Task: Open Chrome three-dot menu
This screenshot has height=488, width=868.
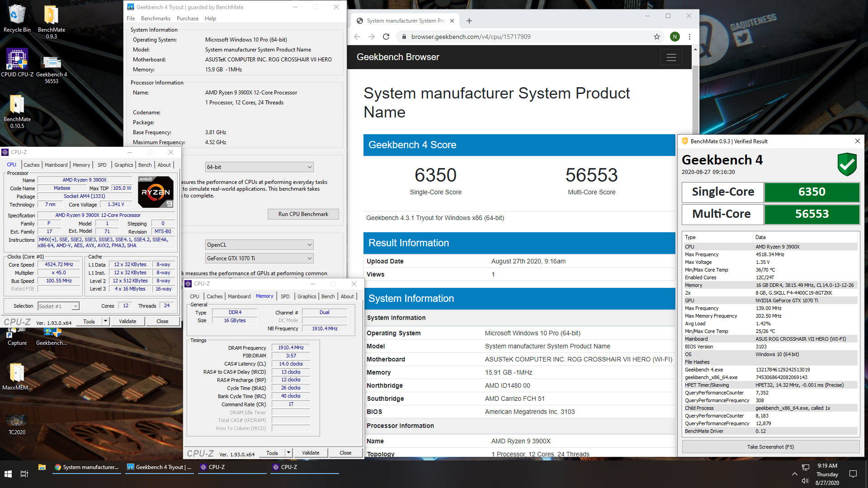Action: (689, 37)
